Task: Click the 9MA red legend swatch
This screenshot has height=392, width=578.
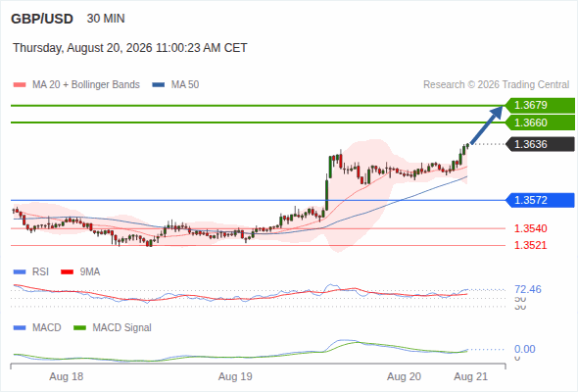Action: [x=67, y=272]
